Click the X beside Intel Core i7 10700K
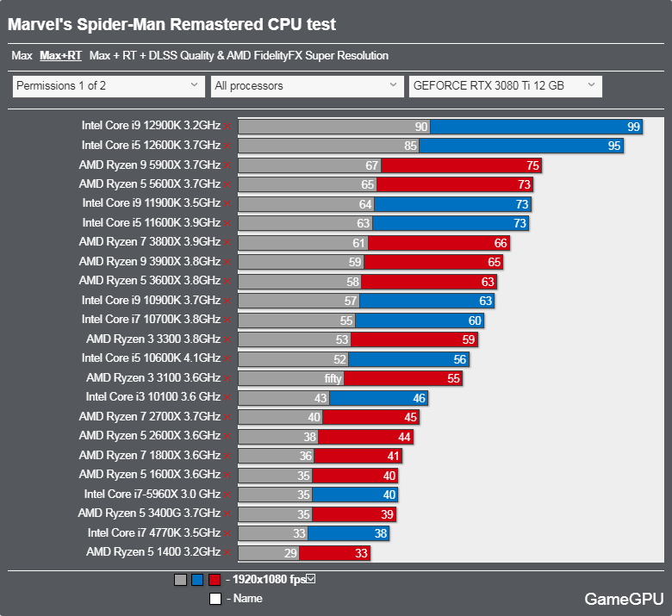The width and height of the screenshot is (672, 616). pos(227,320)
